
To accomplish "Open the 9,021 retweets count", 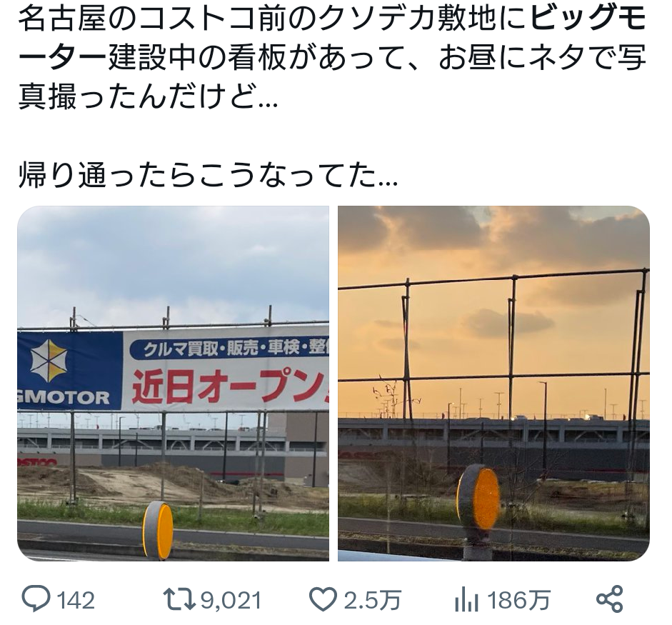I will pos(231,600).
